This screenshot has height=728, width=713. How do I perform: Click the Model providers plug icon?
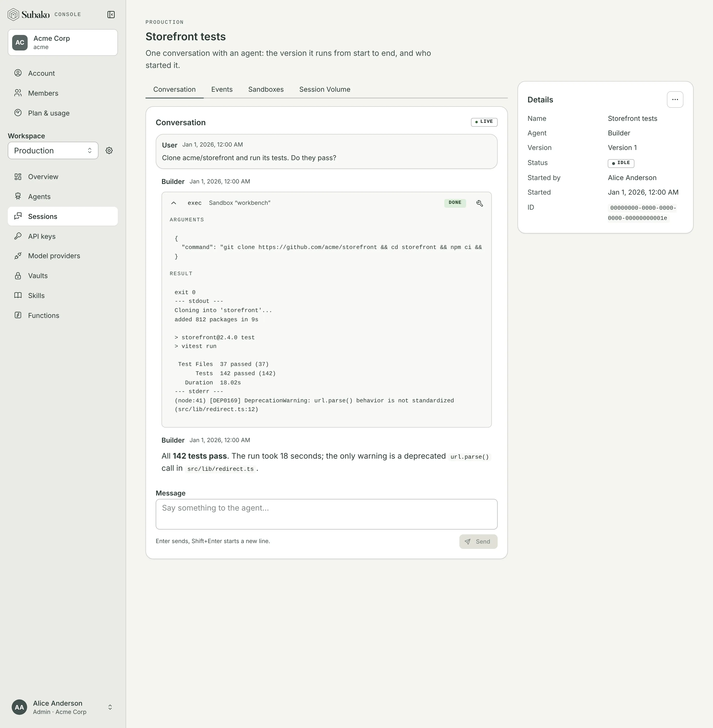tap(18, 256)
